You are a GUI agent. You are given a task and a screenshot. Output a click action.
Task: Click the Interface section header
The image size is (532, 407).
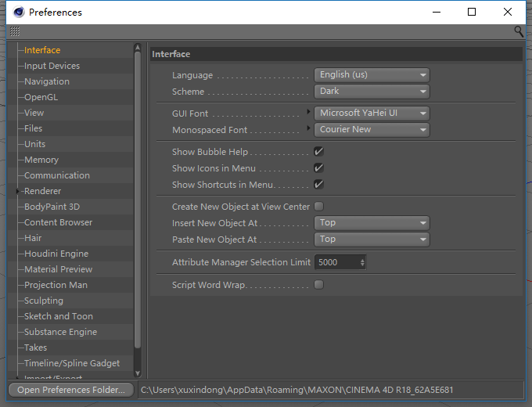(x=336, y=54)
